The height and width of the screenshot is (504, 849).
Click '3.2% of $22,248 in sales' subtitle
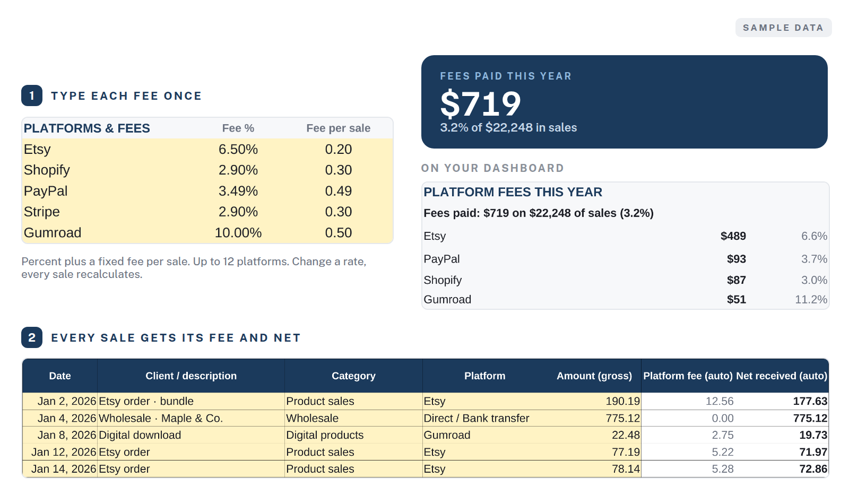(x=508, y=128)
